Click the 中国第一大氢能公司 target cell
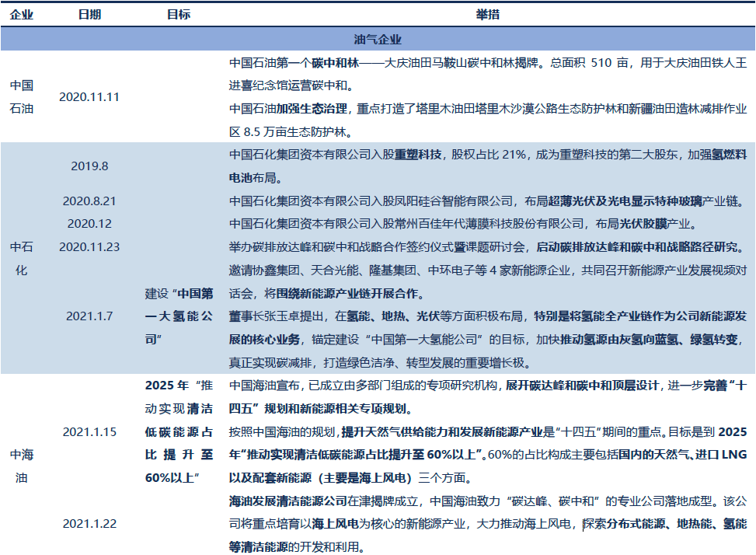756x555 pixels. pyautogui.click(x=179, y=316)
